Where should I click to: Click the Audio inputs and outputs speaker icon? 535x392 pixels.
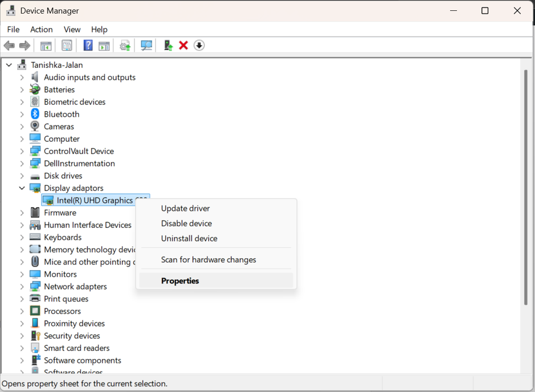click(35, 77)
